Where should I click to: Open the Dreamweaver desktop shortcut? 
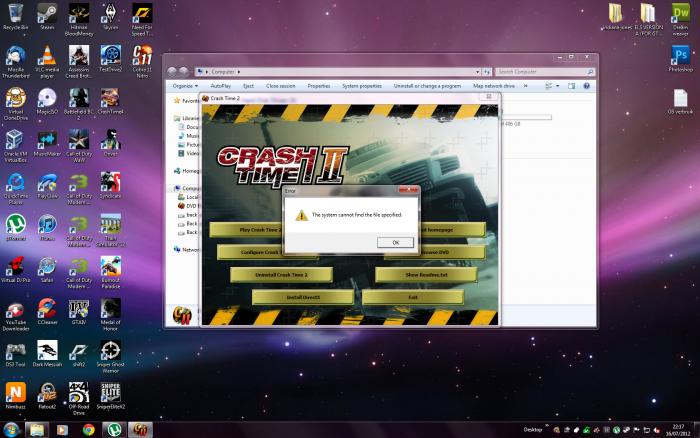coord(681,20)
